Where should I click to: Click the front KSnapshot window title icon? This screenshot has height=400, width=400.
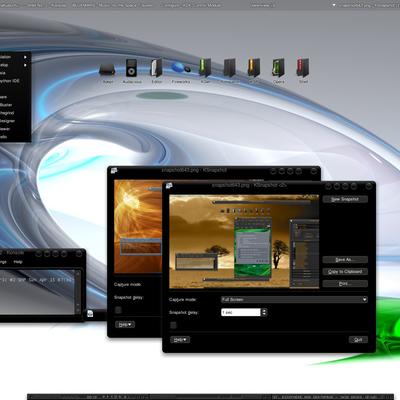coord(169,186)
